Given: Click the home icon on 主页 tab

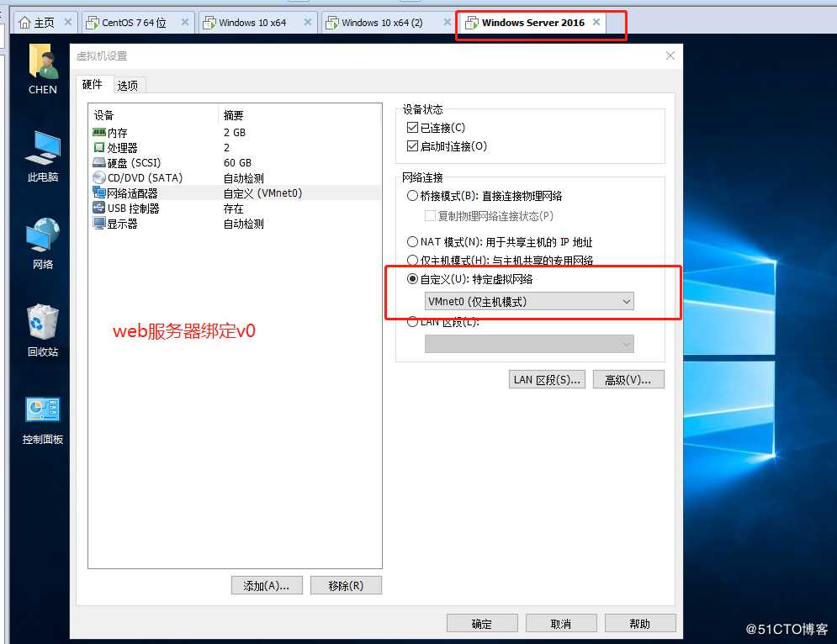Looking at the screenshot, I should 24,23.
